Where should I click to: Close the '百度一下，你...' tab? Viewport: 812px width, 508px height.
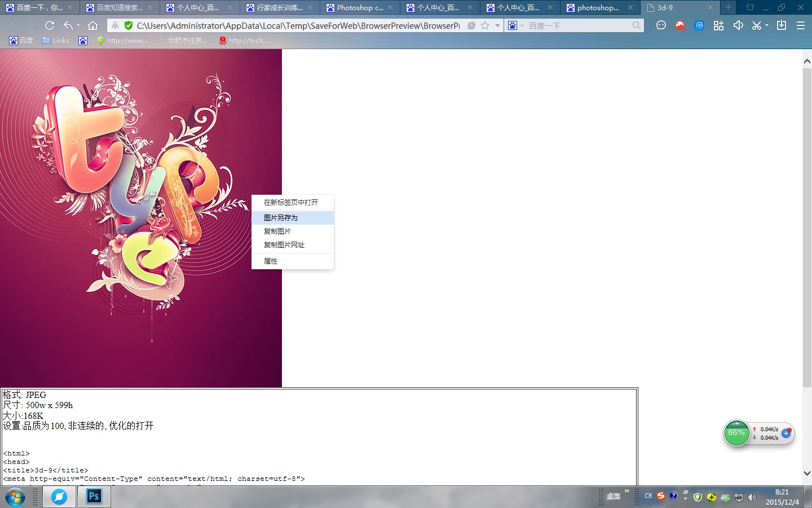70,8
